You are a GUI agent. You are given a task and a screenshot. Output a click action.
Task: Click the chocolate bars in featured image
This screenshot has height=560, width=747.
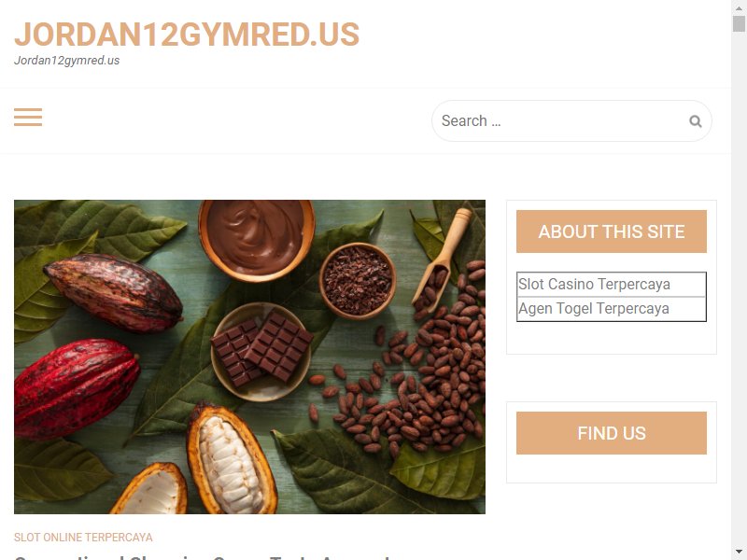[x=261, y=346]
